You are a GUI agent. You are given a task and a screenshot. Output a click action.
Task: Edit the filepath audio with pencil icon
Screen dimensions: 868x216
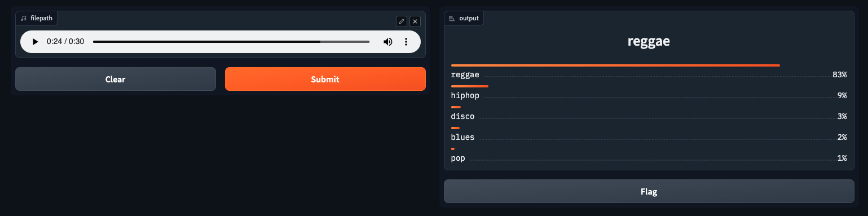pos(402,21)
